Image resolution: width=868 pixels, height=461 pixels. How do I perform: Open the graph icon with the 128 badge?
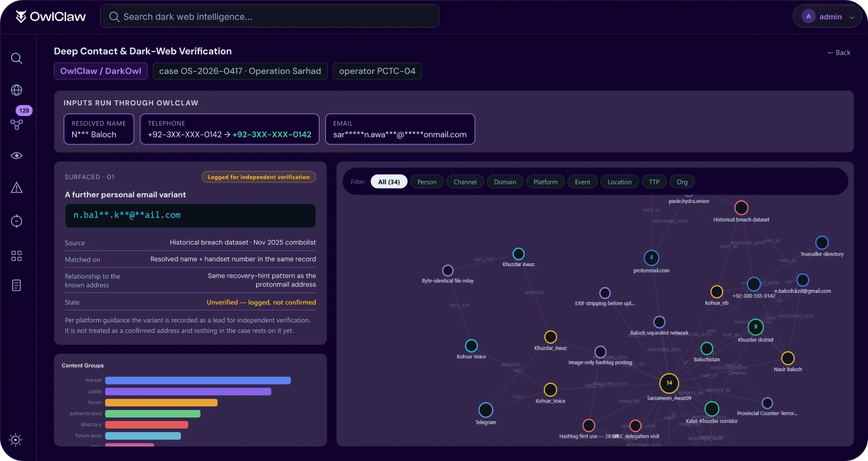pos(17,124)
